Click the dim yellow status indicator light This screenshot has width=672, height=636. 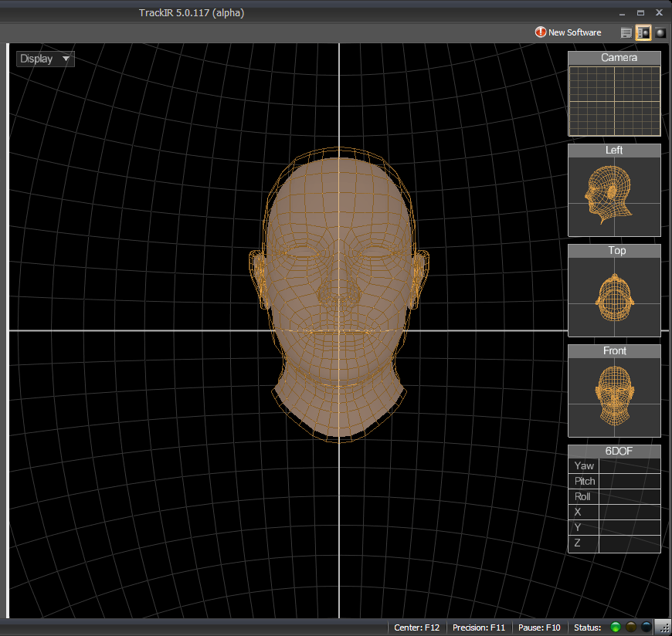(x=631, y=628)
